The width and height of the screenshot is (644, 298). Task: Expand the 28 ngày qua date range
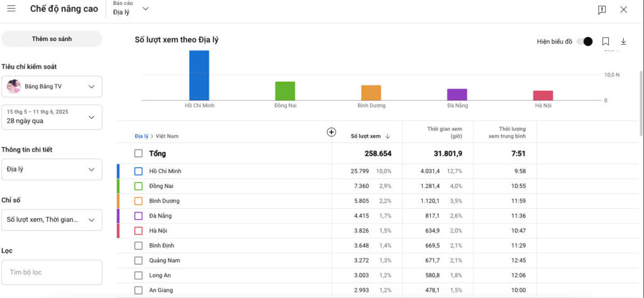[52, 117]
